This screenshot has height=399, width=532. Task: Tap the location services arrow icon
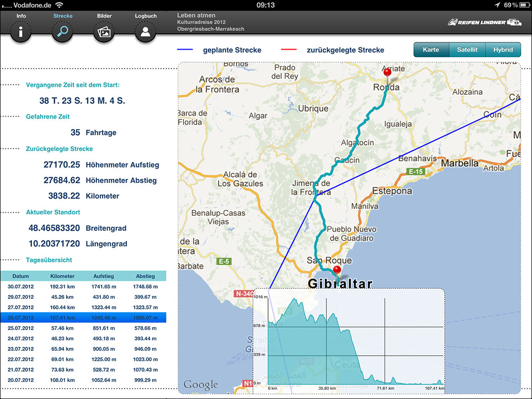coord(498,5)
